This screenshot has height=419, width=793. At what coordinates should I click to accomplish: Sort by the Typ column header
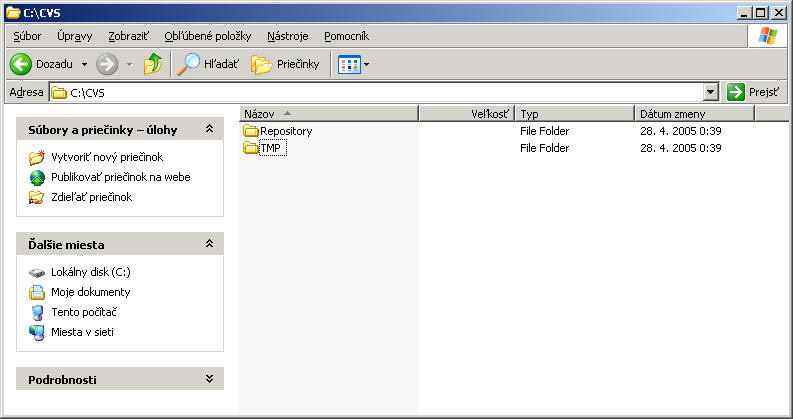pyautogui.click(x=575, y=114)
